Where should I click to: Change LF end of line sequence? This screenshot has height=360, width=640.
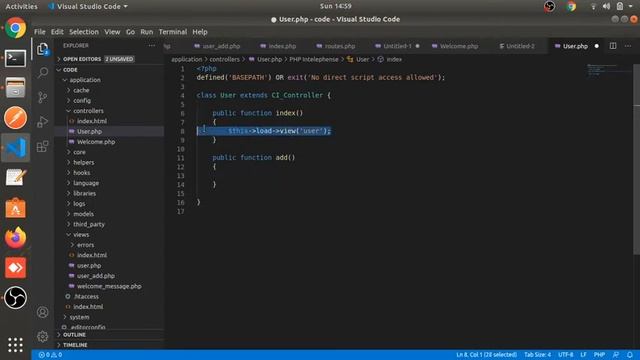point(583,355)
